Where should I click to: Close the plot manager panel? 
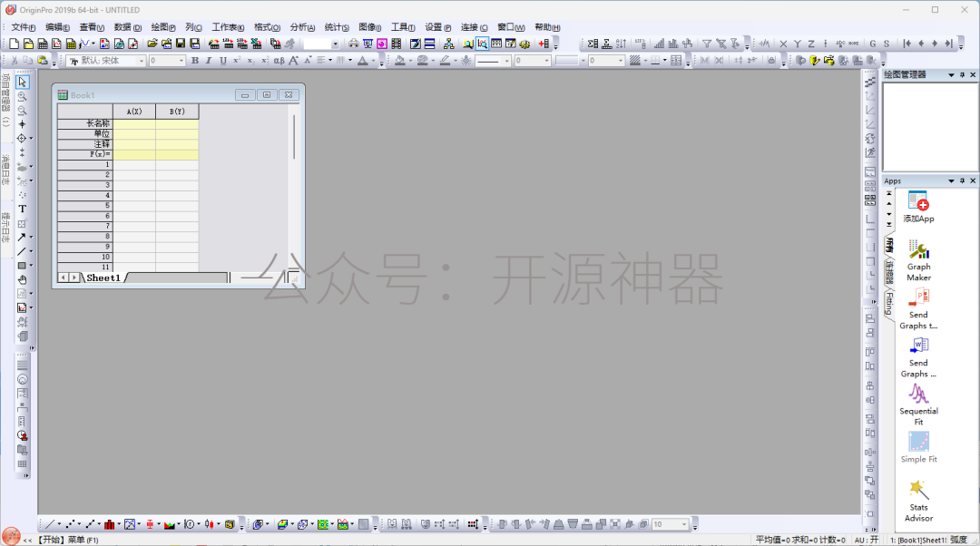973,75
